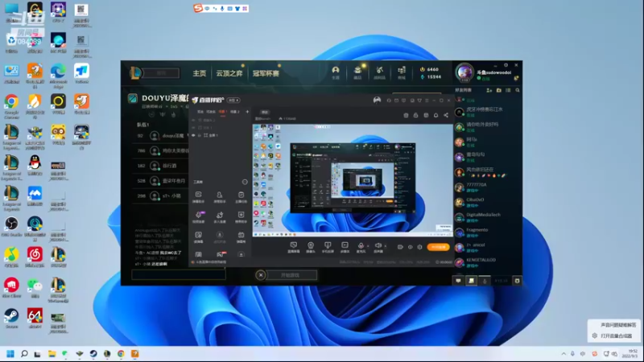
Task: Open Microsoft Edge desktop shortcut
Action: click(58, 75)
